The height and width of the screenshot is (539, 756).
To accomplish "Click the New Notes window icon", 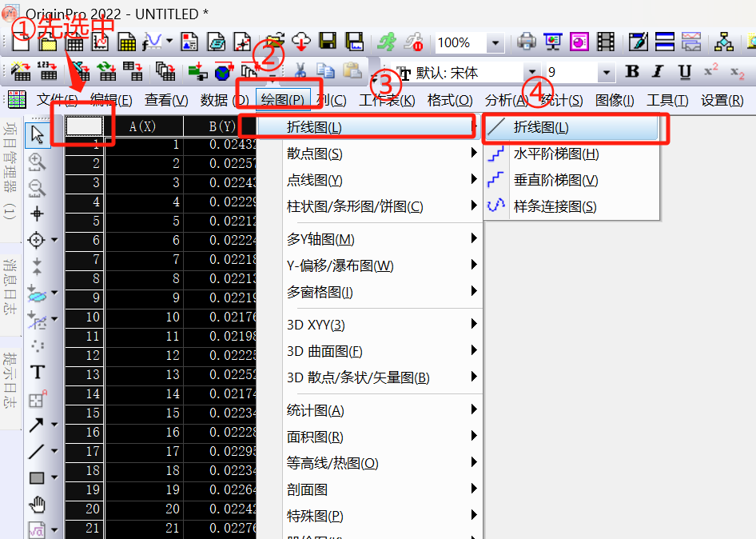I will point(216,42).
